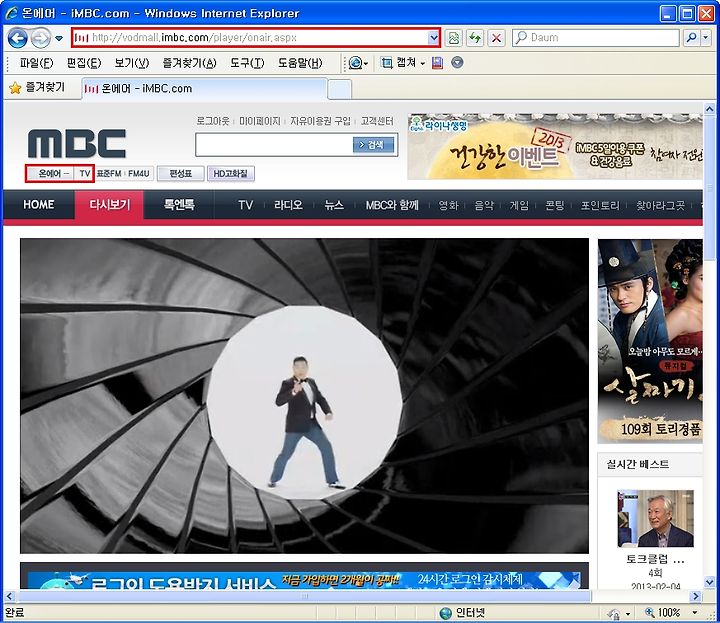Click the 라이나생명 event banner

point(555,146)
